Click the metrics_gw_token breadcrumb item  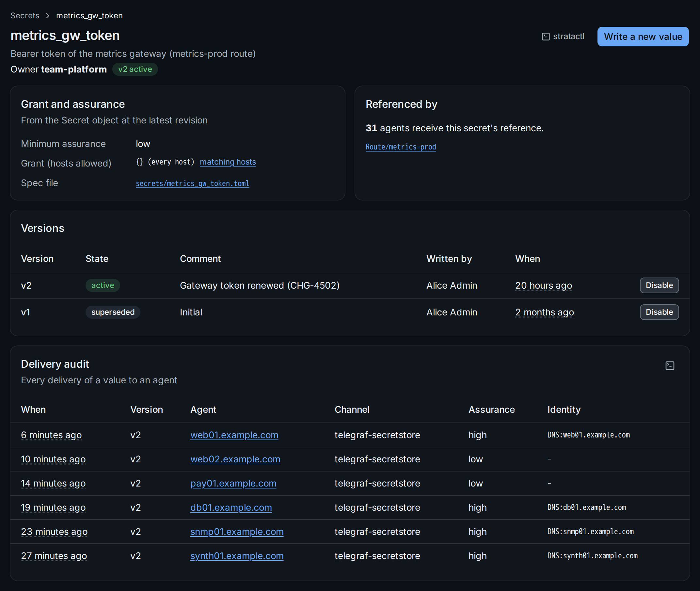(89, 16)
